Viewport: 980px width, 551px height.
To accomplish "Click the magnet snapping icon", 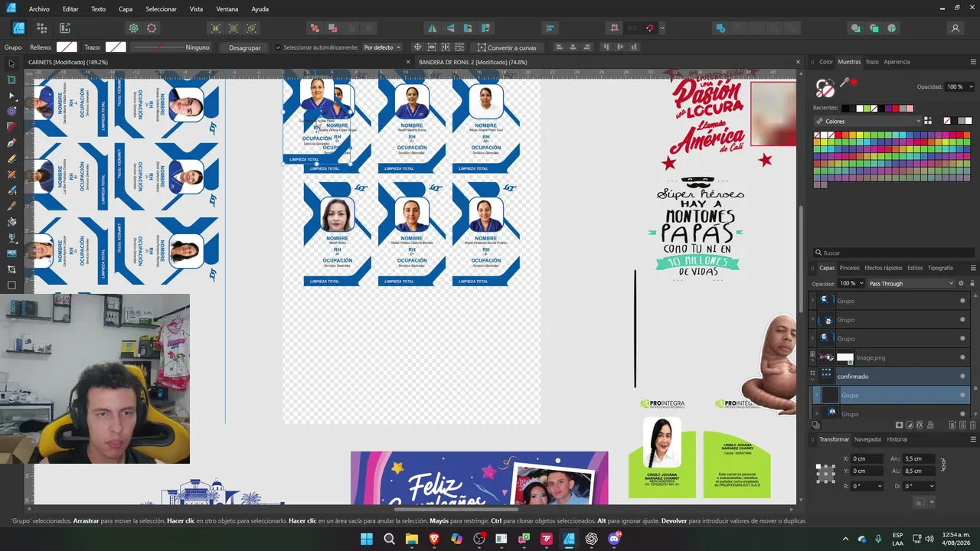I will coord(650,28).
